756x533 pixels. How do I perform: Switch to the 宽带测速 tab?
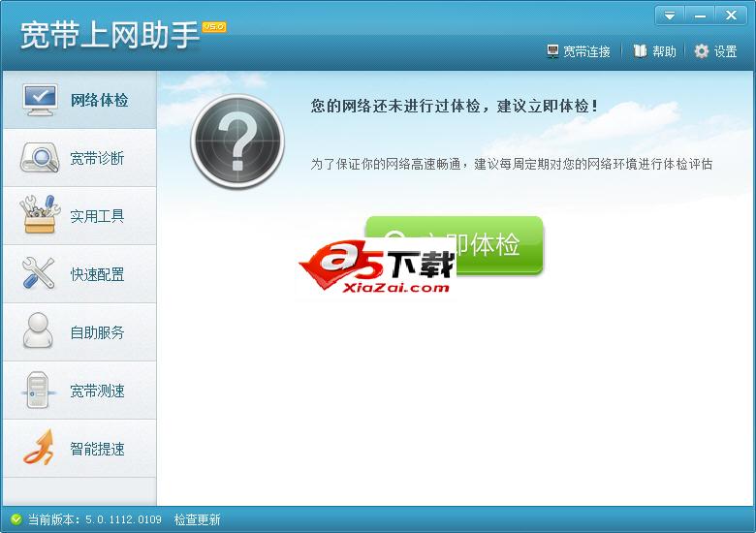79,391
